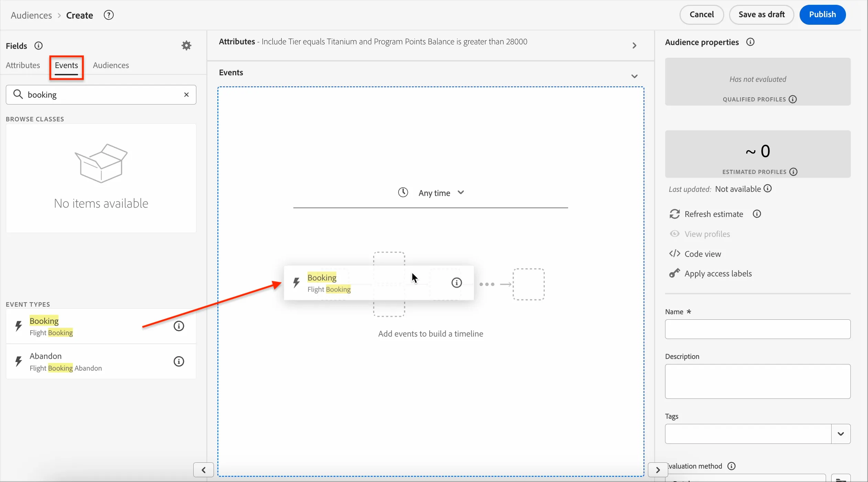The width and height of the screenshot is (868, 482).
Task: Click the Evaluation method info icon
Action: tap(731, 466)
